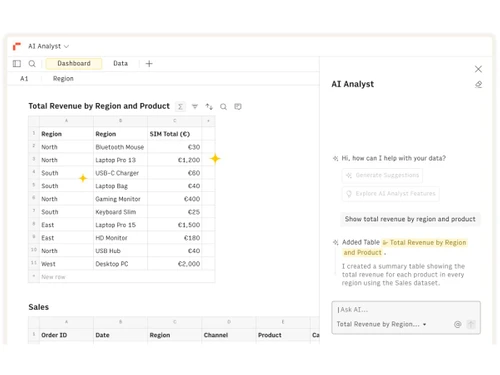This screenshot has height=375, width=500.
Task: Select column A header in revenue table
Action: 66,121
